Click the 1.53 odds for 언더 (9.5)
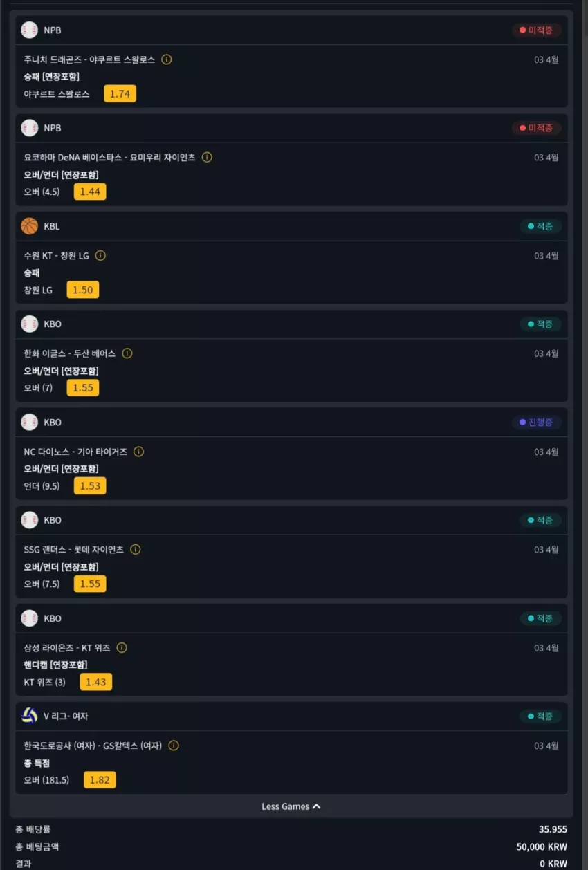Image resolution: width=588 pixels, height=870 pixels. click(x=91, y=485)
